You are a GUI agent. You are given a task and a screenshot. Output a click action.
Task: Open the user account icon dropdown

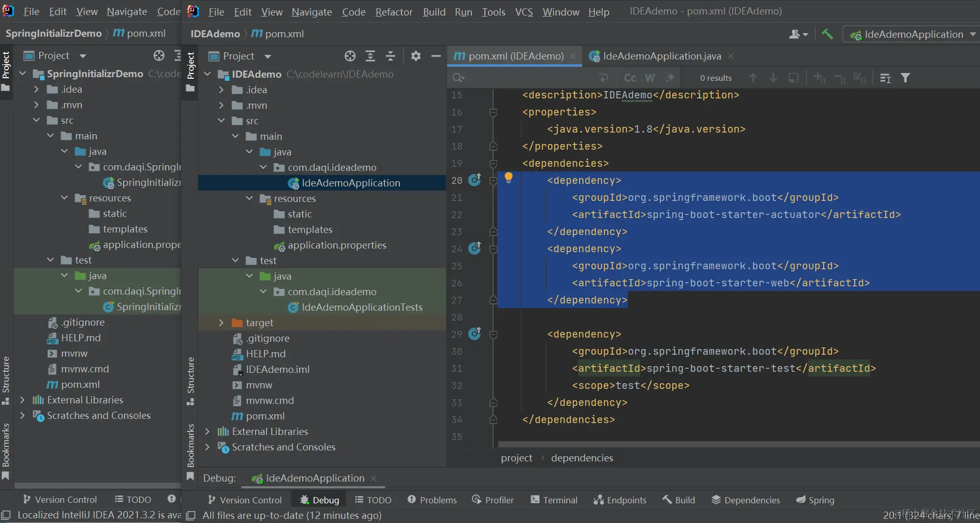pos(798,34)
